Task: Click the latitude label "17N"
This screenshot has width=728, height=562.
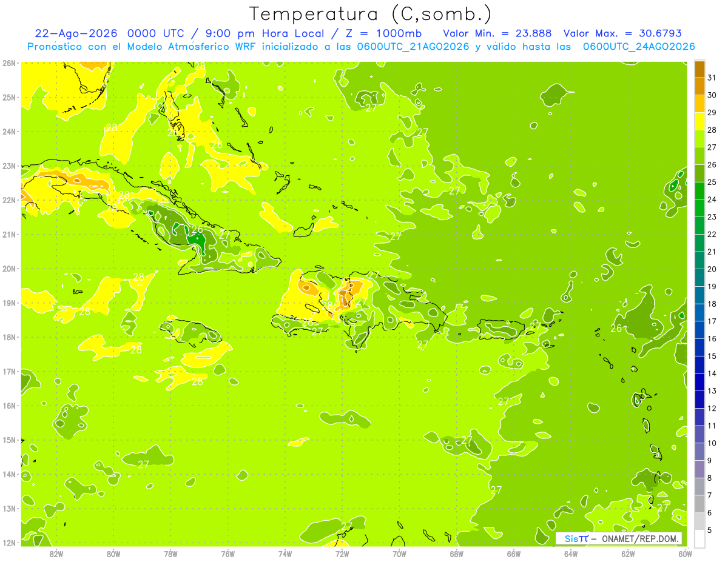Action: (9, 371)
